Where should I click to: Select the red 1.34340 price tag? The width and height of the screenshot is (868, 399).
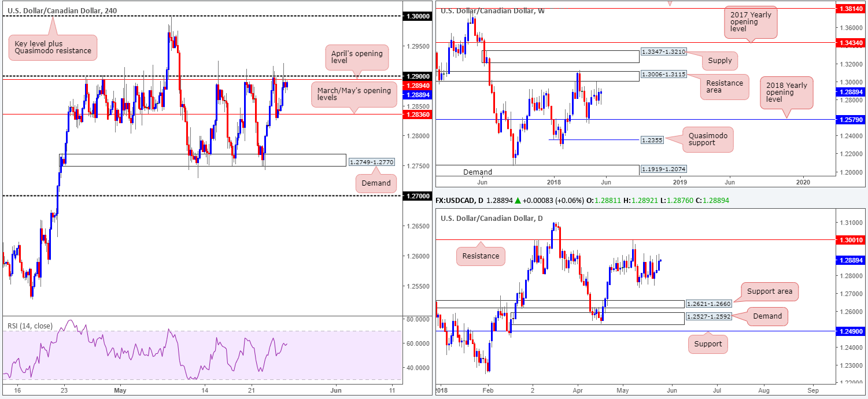[x=852, y=43]
